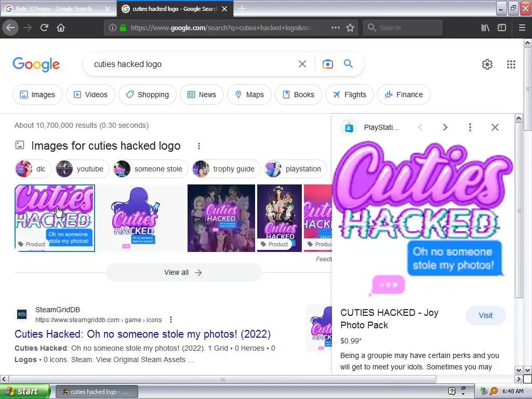Screen dimensions: 532x399
Task: Open the side panel three-dot menu
Action: (x=470, y=127)
